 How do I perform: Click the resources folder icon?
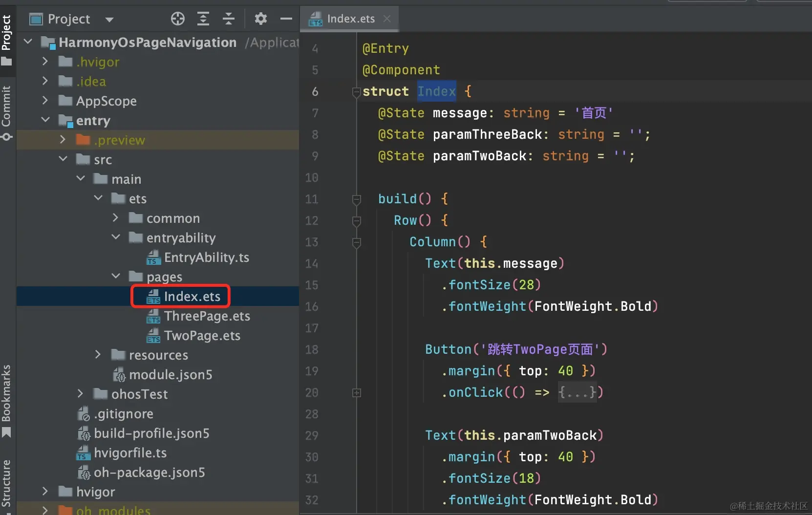[x=118, y=355]
